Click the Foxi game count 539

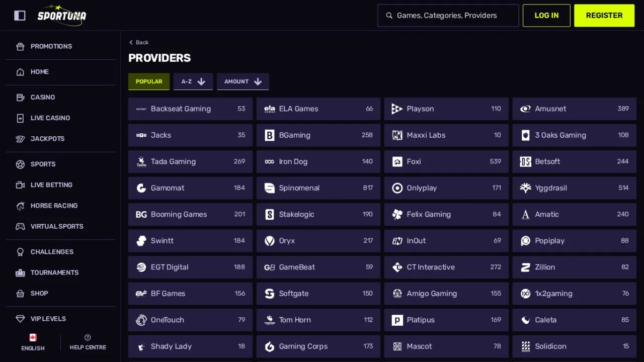(496, 161)
